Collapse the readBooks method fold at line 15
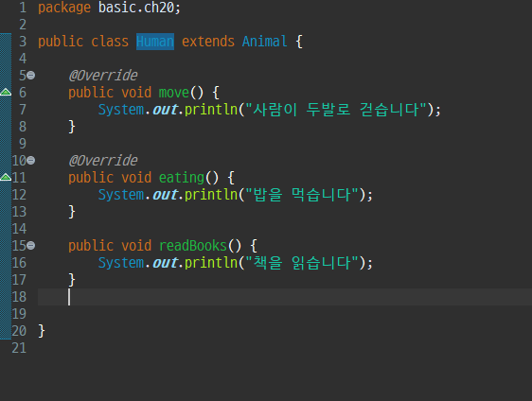 click(x=31, y=245)
